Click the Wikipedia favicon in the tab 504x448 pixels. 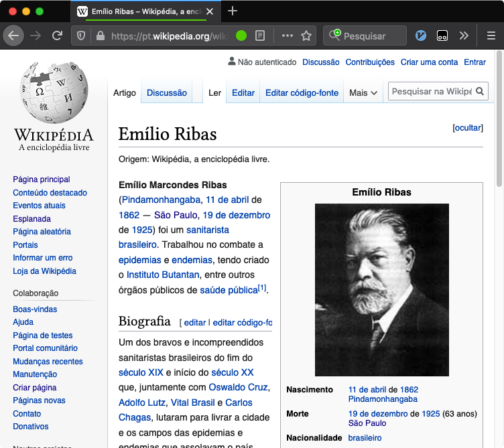[82, 11]
